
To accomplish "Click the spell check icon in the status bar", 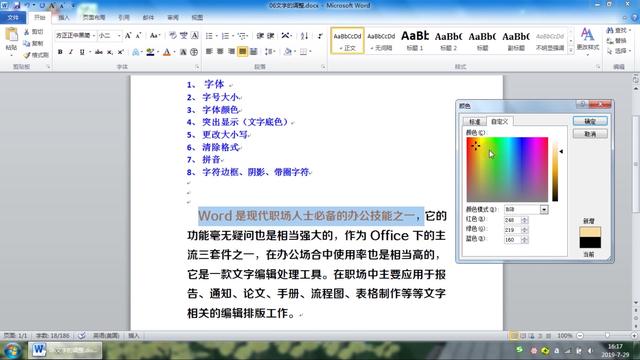I will (x=82, y=336).
